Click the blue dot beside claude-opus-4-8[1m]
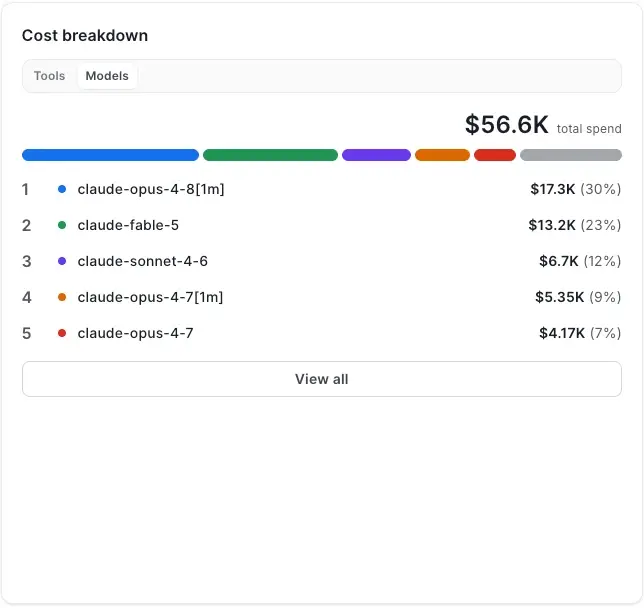This screenshot has width=644, height=608. (x=62, y=189)
